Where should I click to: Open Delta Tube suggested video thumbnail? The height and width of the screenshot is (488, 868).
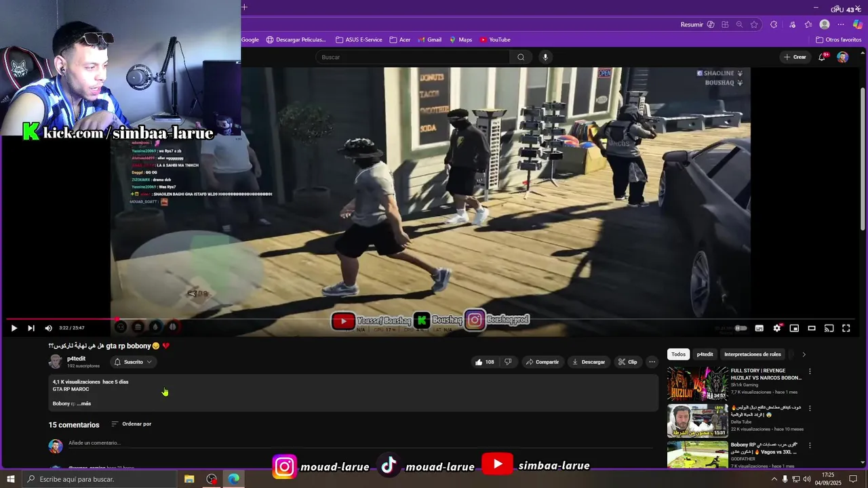(698, 421)
